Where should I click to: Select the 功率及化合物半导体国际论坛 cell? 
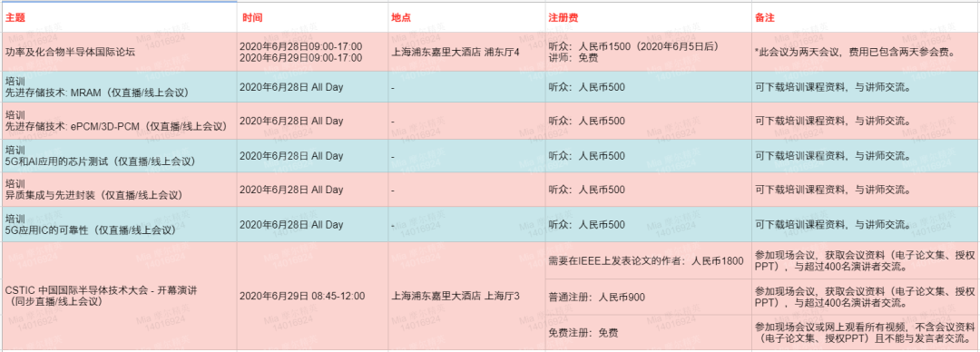pyautogui.click(x=119, y=52)
